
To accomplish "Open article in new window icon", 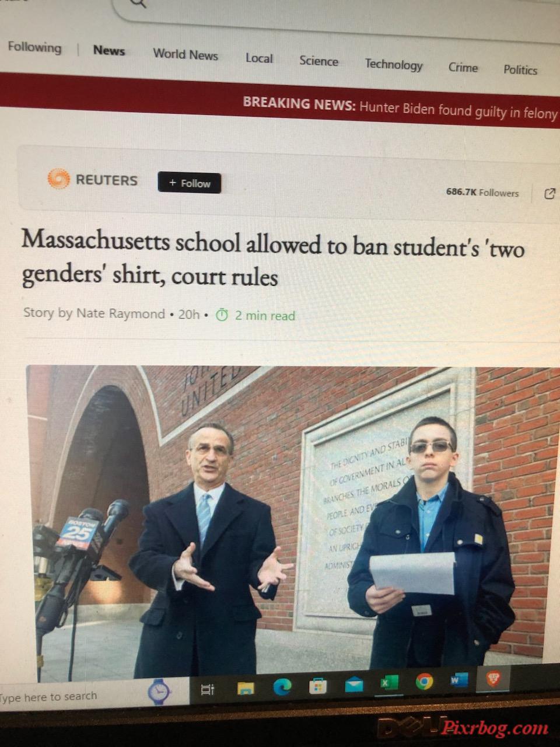I will point(549,194).
